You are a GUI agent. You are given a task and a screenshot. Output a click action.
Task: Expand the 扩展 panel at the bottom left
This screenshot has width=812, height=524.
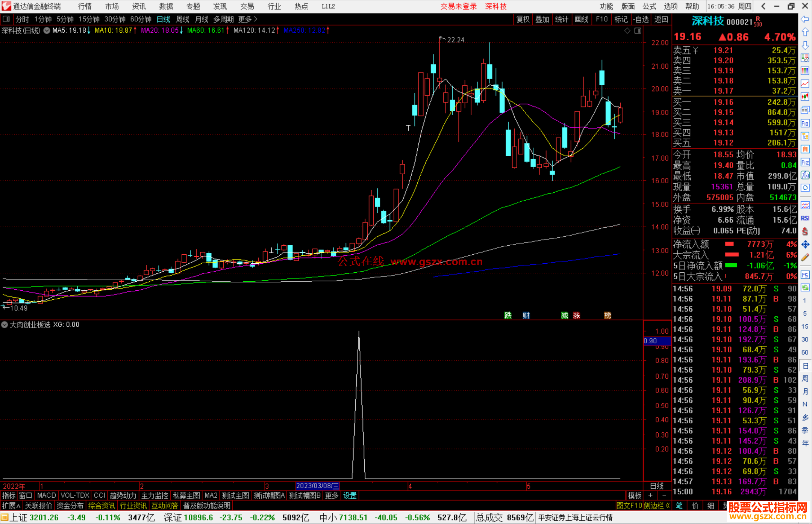point(11,506)
